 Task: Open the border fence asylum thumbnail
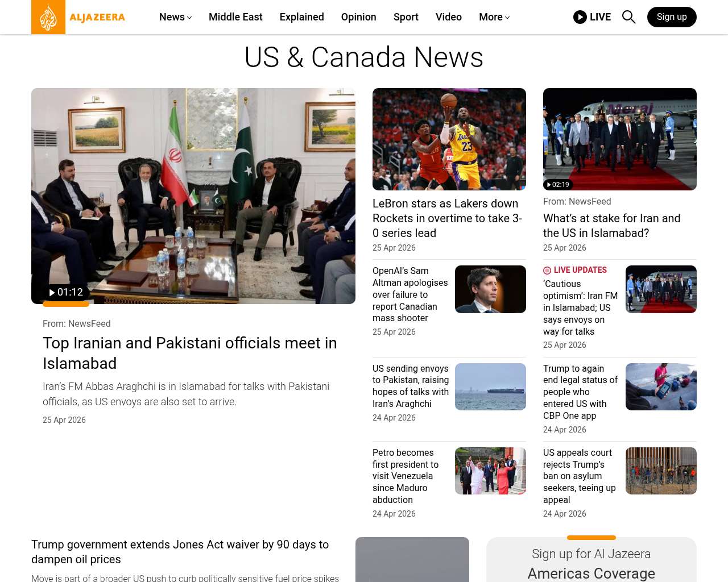click(661, 471)
